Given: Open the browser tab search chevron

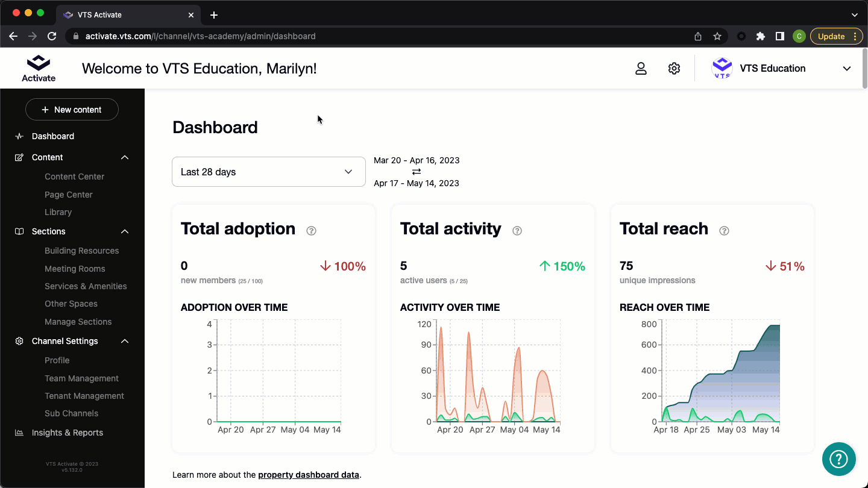Looking at the screenshot, I should coord(854,15).
